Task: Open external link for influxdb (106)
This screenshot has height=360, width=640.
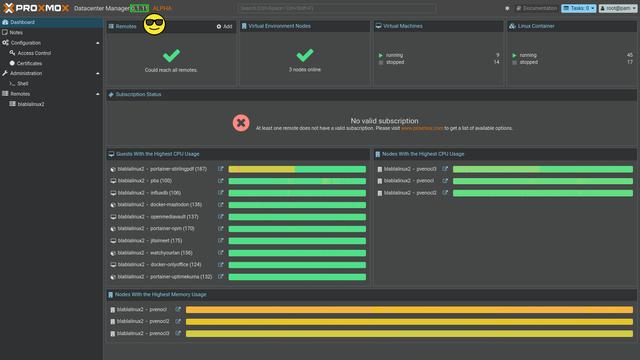Action: [220, 193]
